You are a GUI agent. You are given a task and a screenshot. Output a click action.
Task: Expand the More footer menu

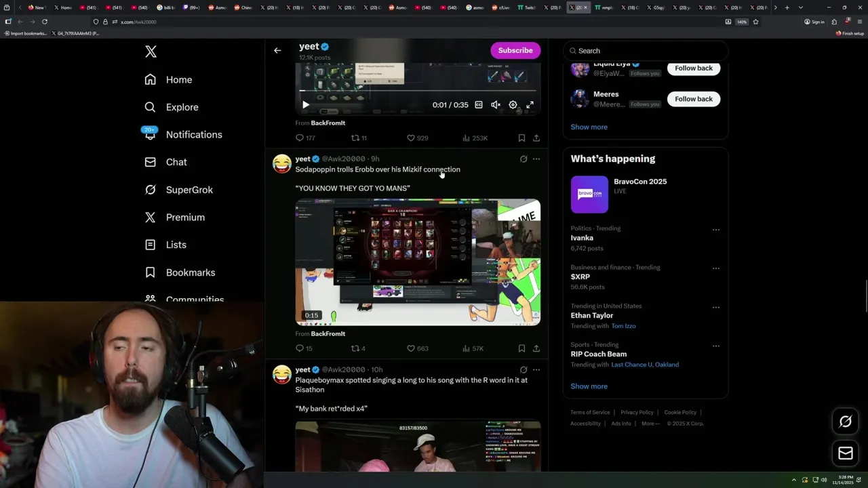pos(650,424)
